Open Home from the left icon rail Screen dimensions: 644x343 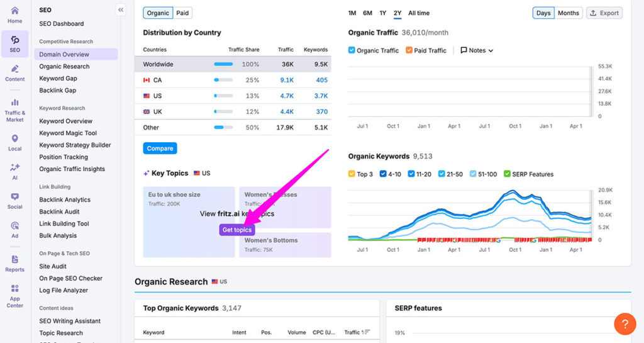[14, 14]
